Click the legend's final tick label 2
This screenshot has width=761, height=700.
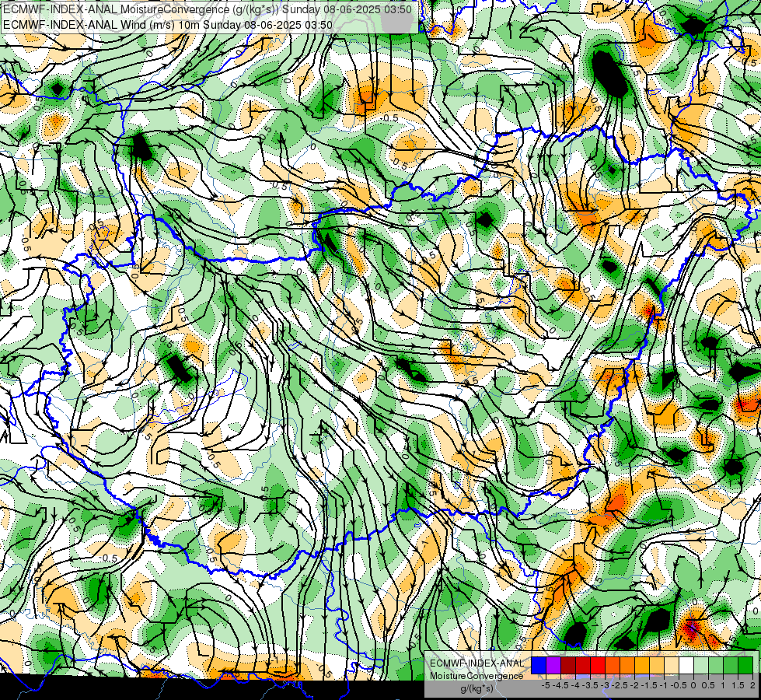click(x=752, y=685)
